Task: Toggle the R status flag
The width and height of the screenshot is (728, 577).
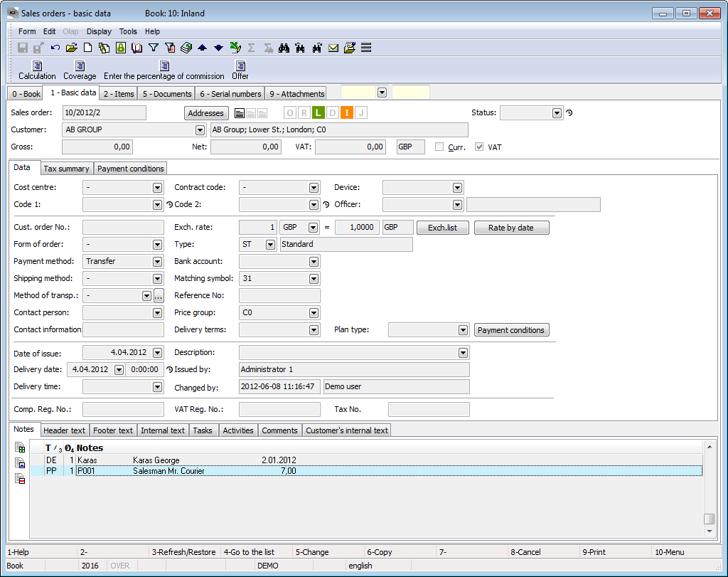Action: click(x=304, y=113)
